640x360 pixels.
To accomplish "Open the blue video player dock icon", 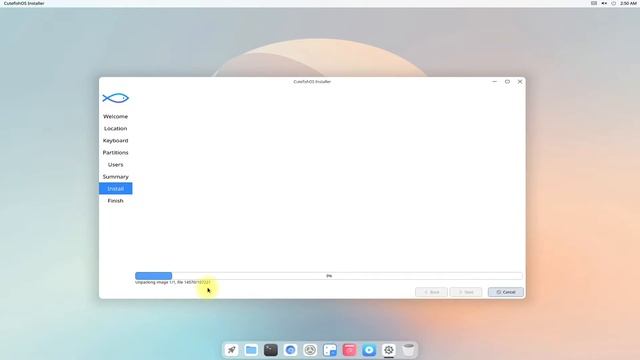I will pyautogui.click(x=369, y=350).
